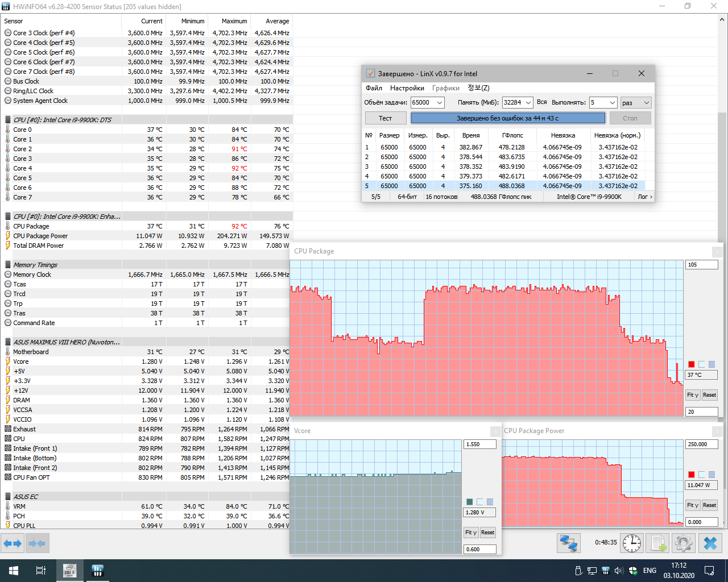The height and width of the screenshot is (582, 728).
Task: Click Fit y on Vcore graph
Action: [471, 533]
